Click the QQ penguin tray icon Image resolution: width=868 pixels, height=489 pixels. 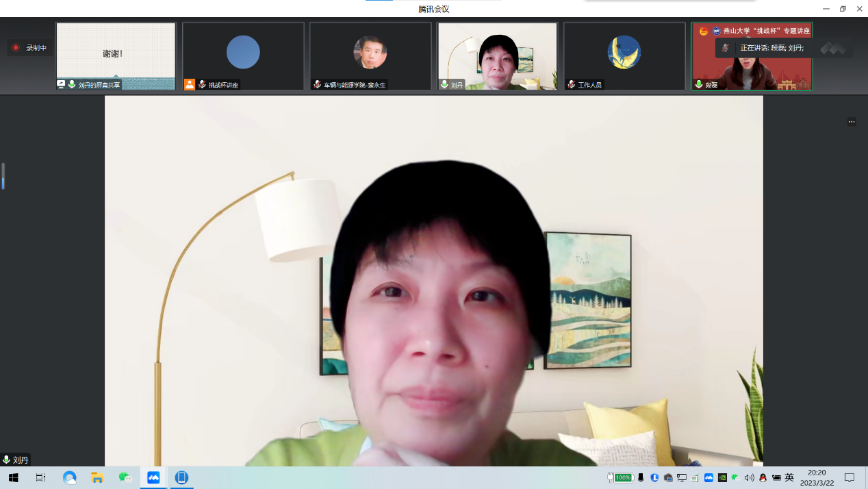tap(763, 477)
